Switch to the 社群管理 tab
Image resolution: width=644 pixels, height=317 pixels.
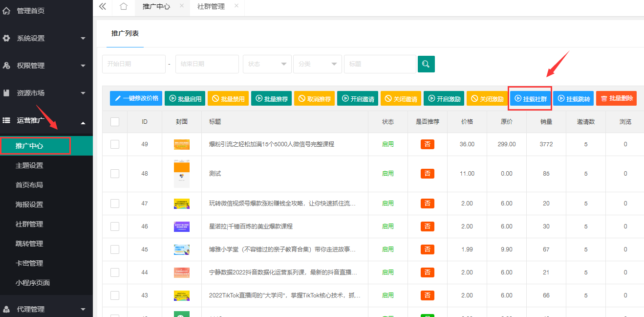[x=211, y=6]
